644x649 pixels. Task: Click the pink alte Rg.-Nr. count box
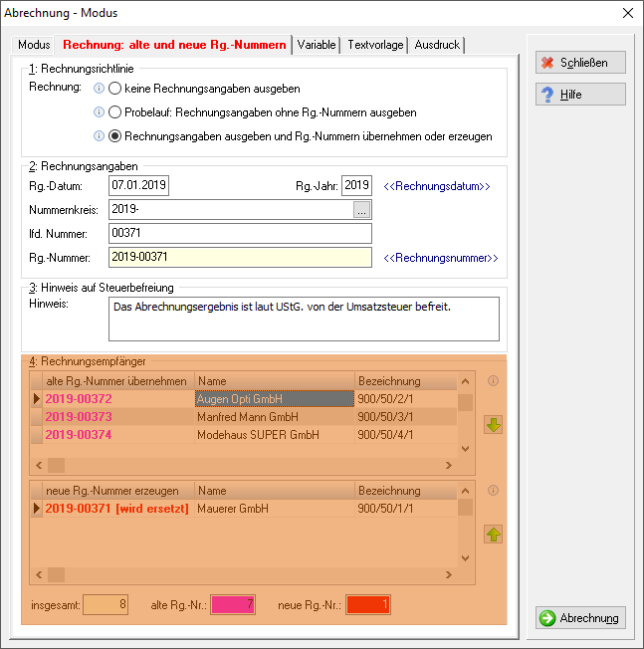click(233, 605)
